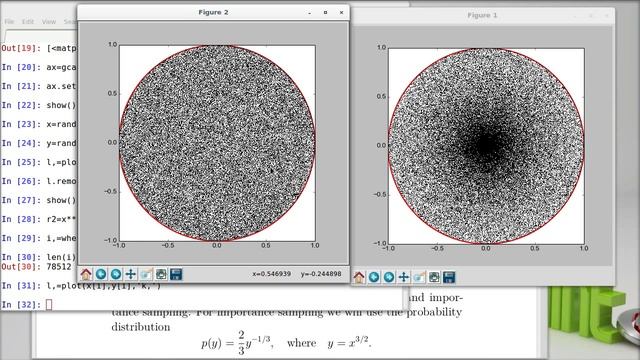Close the Figure 2 window
The image size is (640, 360).
point(341,13)
